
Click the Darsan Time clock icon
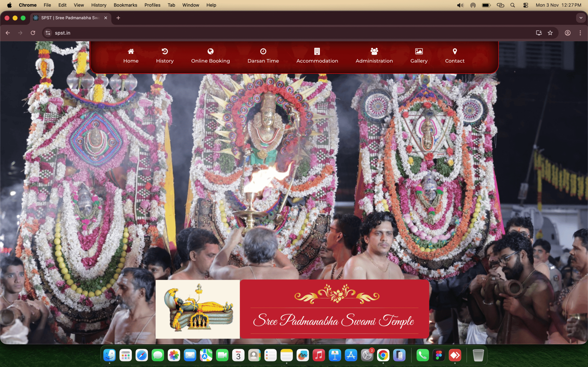(263, 51)
